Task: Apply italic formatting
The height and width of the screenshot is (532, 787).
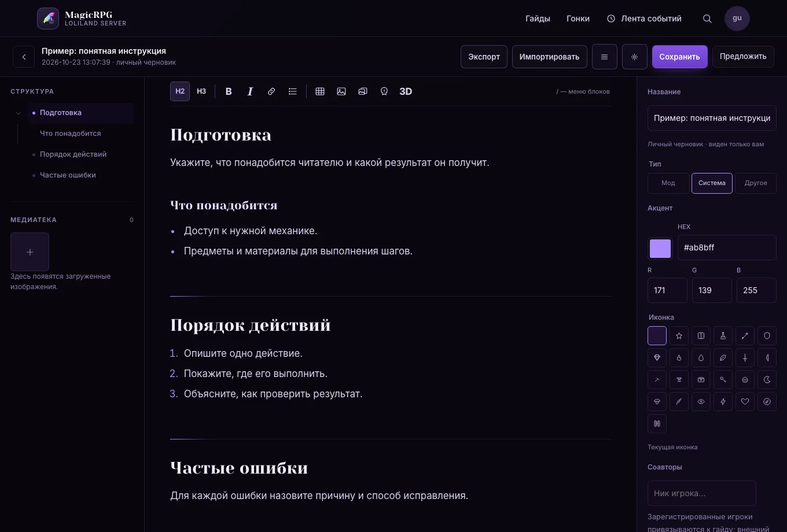Action: pyautogui.click(x=250, y=91)
